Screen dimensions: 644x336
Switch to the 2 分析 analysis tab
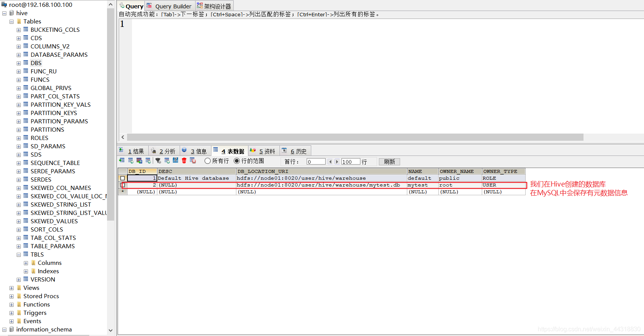pyautogui.click(x=164, y=151)
